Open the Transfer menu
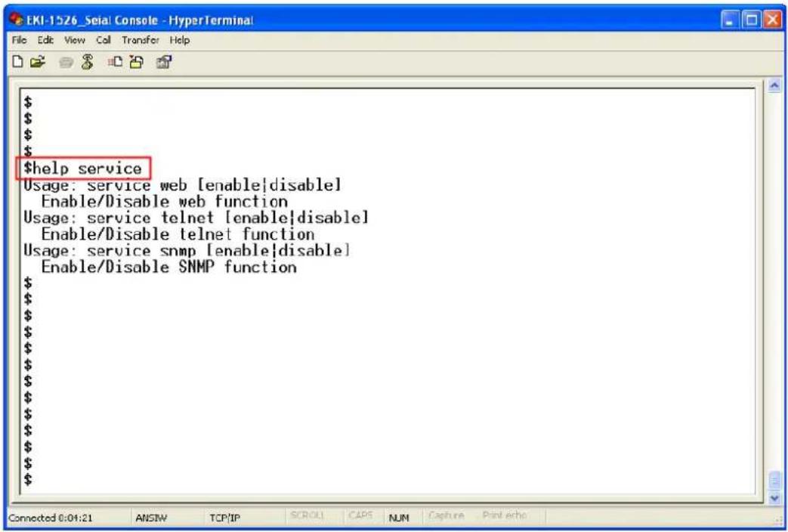The height and width of the screenshot is (532, 788). (x=141, y=40)
